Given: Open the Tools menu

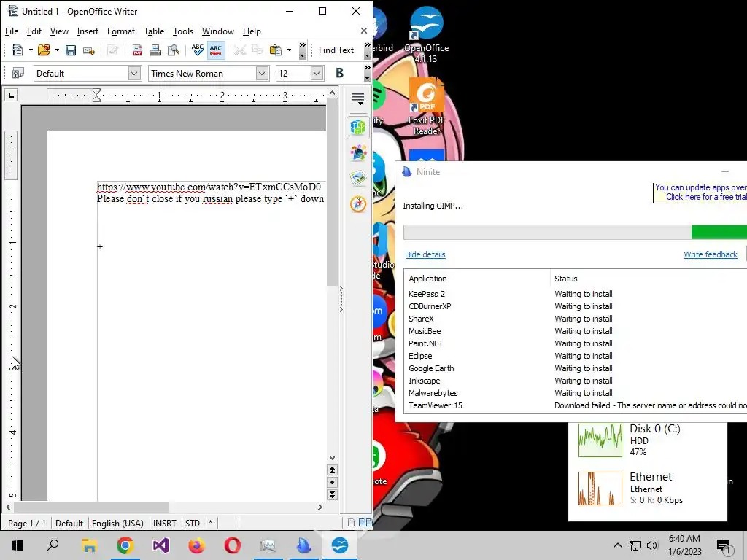Looking at the screenshot, I should 183,31.
